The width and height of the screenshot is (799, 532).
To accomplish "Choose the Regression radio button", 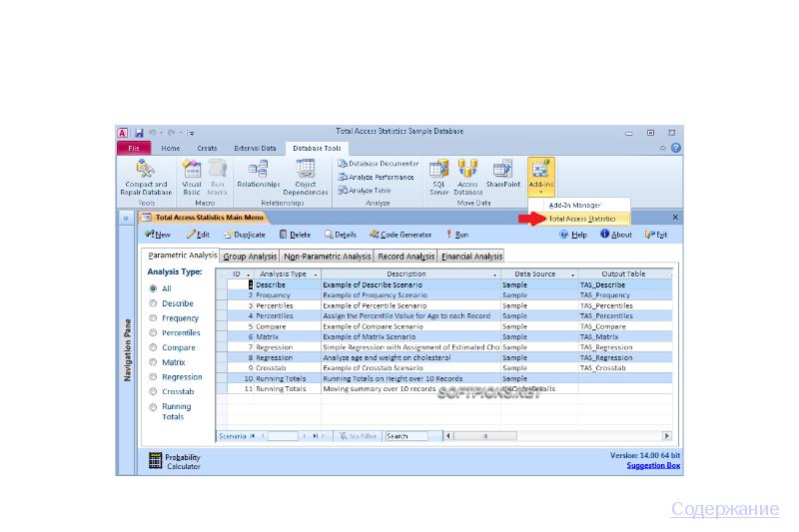I will click(153, 377).
